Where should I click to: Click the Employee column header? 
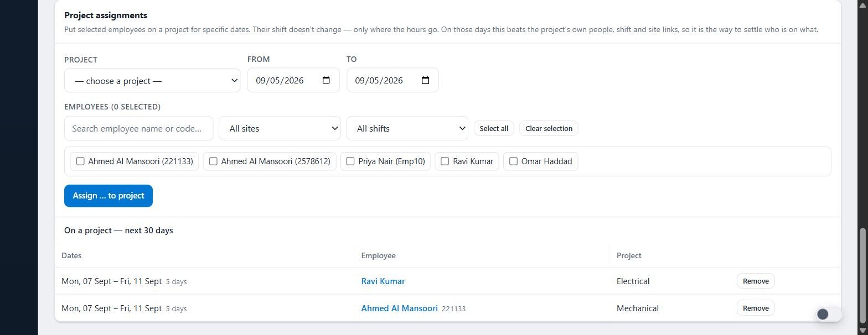(x=379, y=255)
